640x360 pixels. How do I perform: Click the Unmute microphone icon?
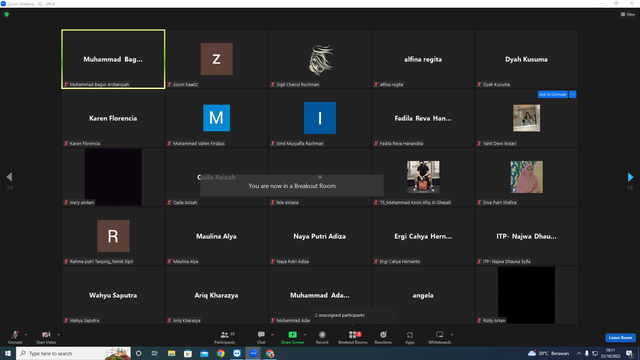click(15, 335)
